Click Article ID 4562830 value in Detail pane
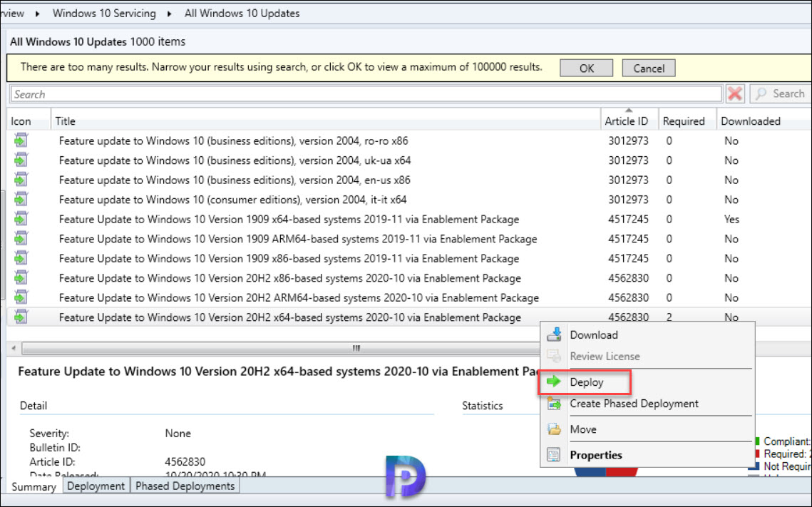This screenshot has height=507, width=812. tap(185, 461)
